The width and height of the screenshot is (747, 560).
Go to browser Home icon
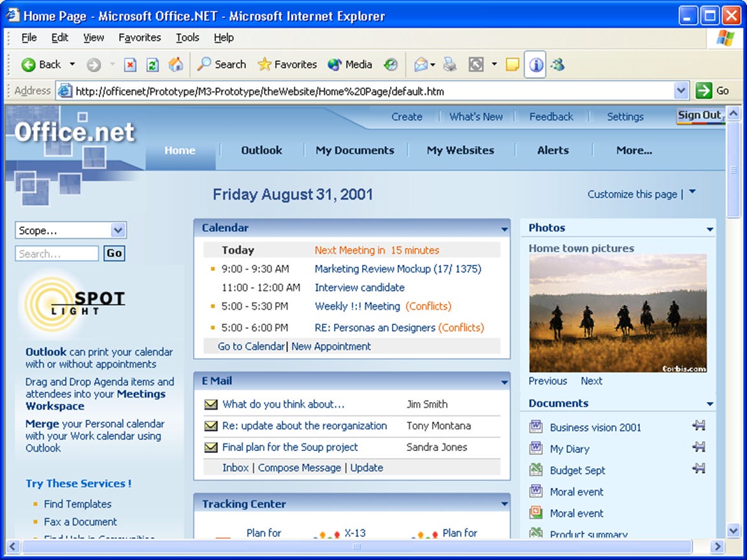coord(176,64)
